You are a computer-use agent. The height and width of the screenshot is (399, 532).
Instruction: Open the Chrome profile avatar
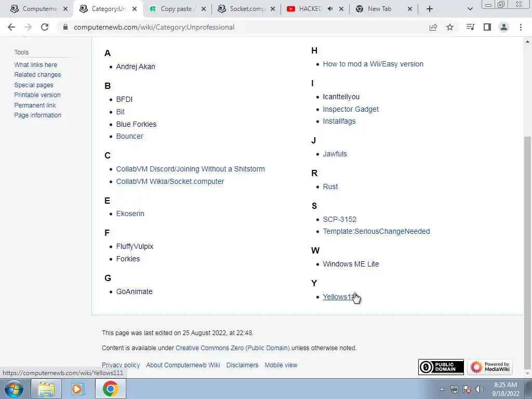click(x=504, y=27)
